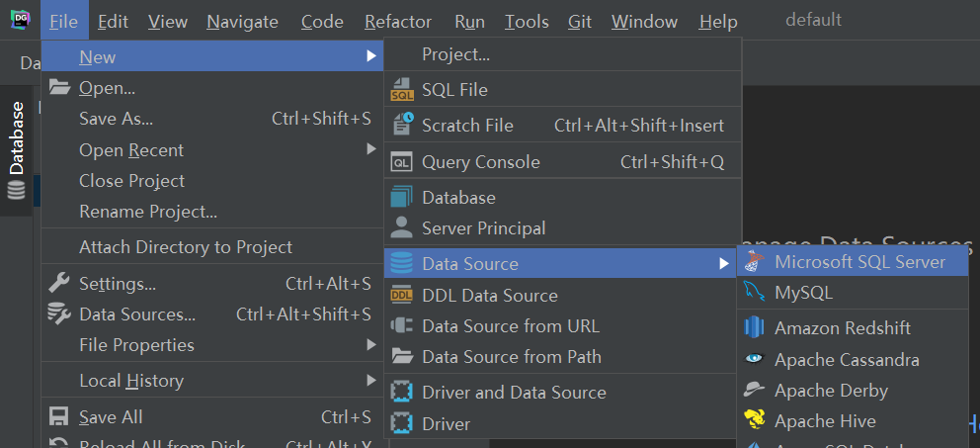Click the Data Source from Path folder icon

402,357
